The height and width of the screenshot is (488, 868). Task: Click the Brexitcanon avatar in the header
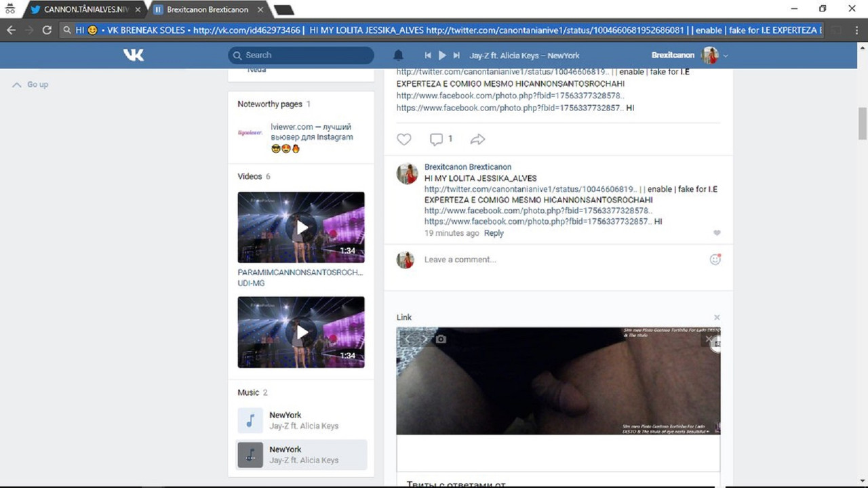710,56
